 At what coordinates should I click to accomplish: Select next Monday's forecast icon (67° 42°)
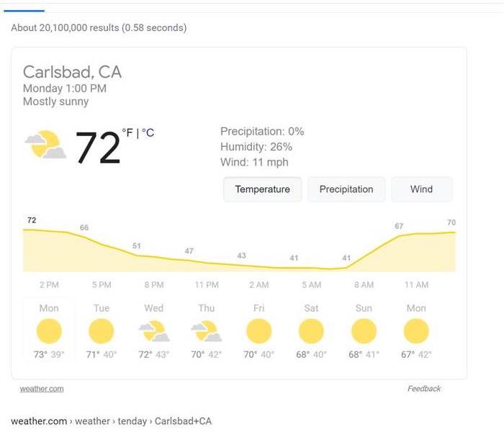coord(416,331)
